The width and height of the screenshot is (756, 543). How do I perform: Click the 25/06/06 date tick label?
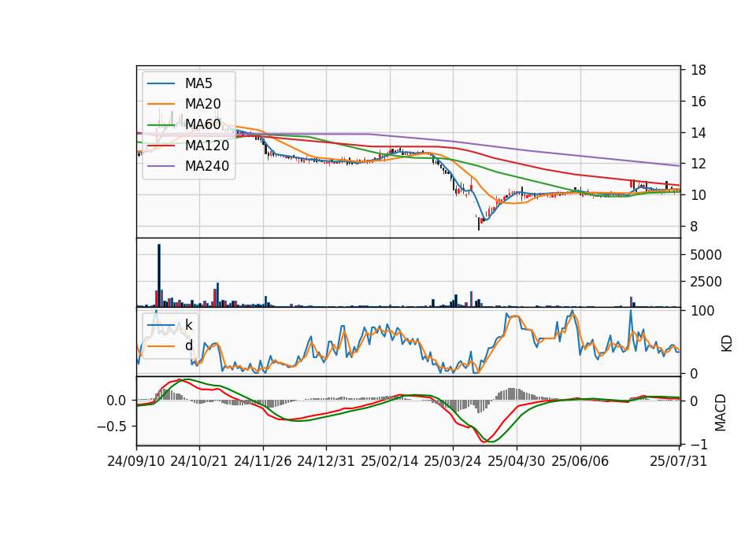click(580, 462)
